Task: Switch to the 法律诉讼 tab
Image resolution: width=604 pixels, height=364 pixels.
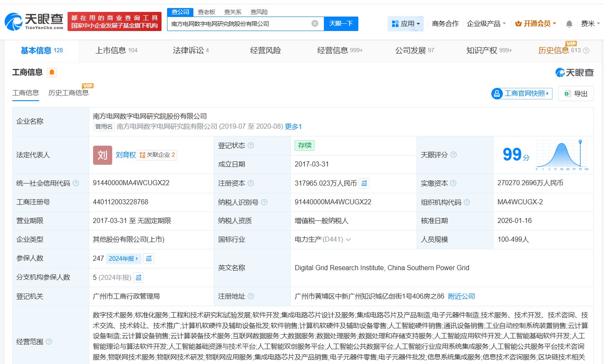Action: coord(190,51)
